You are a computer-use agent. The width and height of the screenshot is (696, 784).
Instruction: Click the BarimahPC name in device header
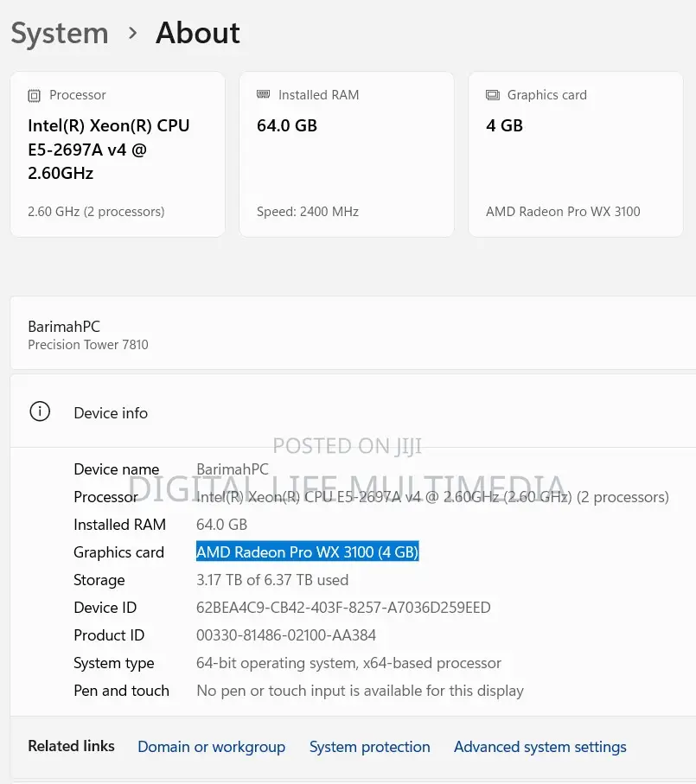[64, 327]
